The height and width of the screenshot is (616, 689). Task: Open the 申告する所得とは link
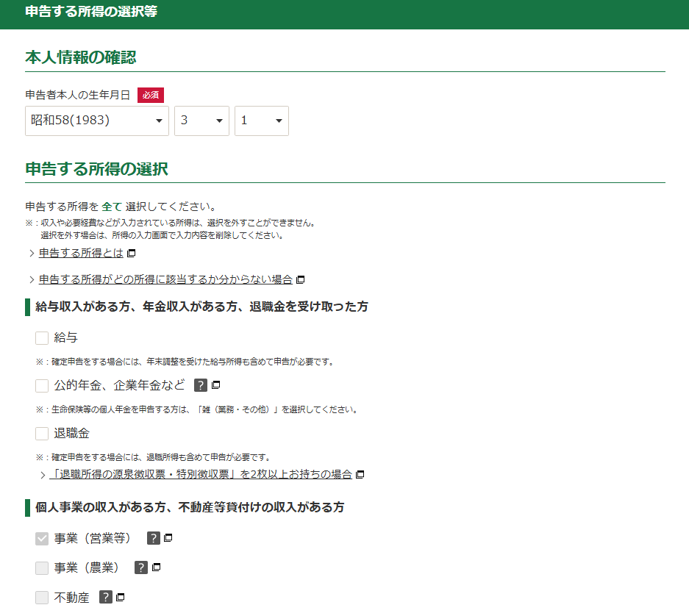tap(81, 254)
